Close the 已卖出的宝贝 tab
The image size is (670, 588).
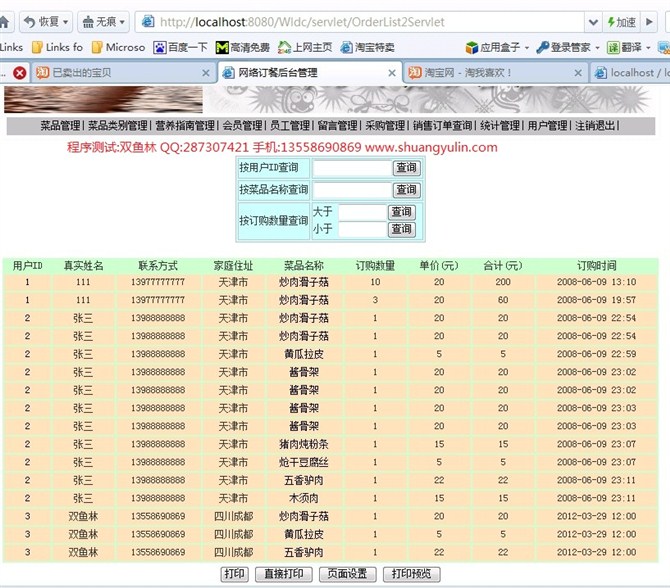coord(206,73)
